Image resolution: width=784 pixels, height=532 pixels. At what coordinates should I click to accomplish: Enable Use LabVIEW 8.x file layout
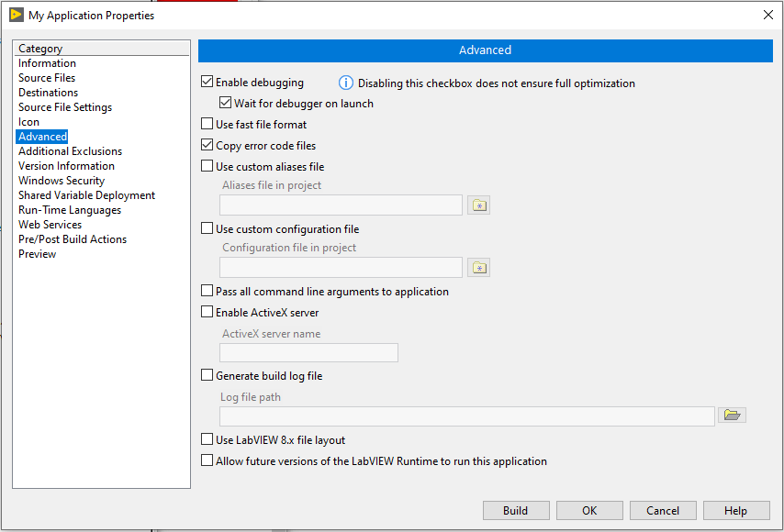[207, 439]
